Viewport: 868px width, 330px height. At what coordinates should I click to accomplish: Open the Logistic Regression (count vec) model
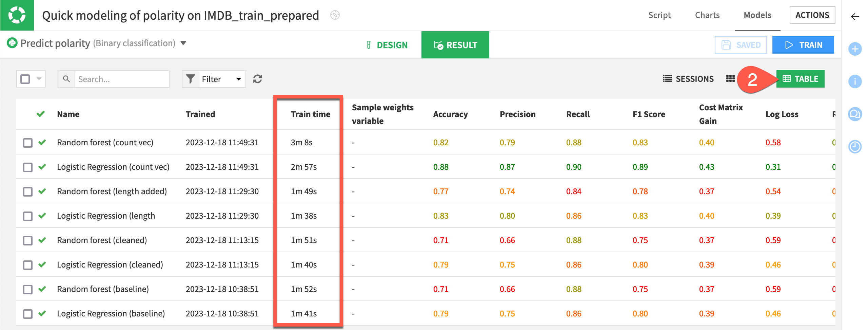pyautogui.click(x=113, y=167)
